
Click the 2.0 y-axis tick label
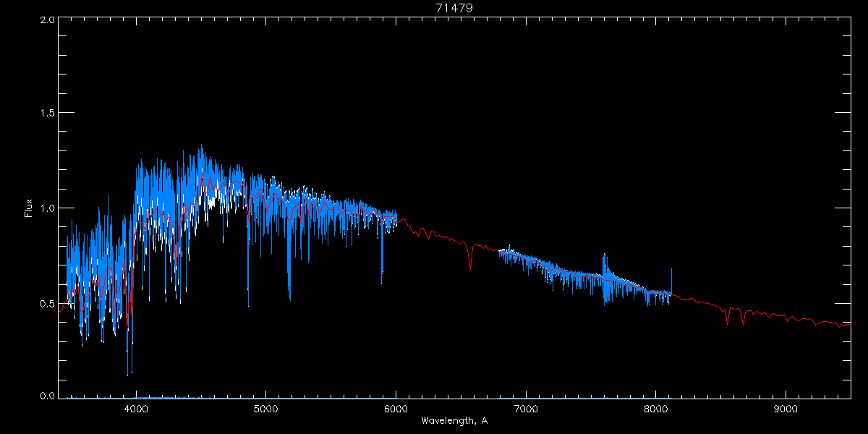(48, 20)
